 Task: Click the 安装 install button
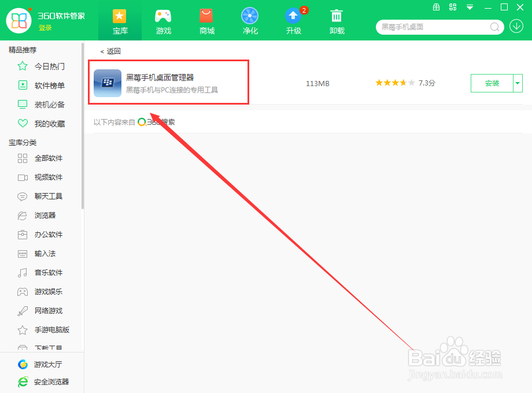493,83
